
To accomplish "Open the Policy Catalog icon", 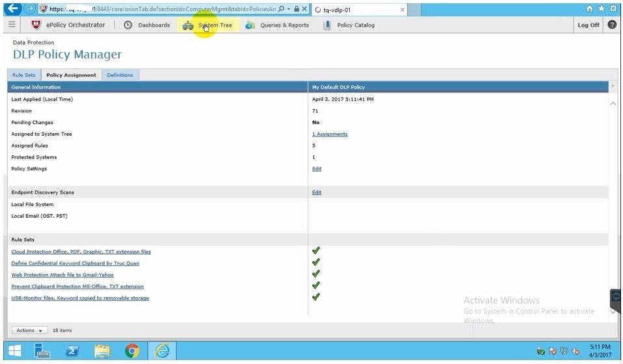I will point(326,25).
